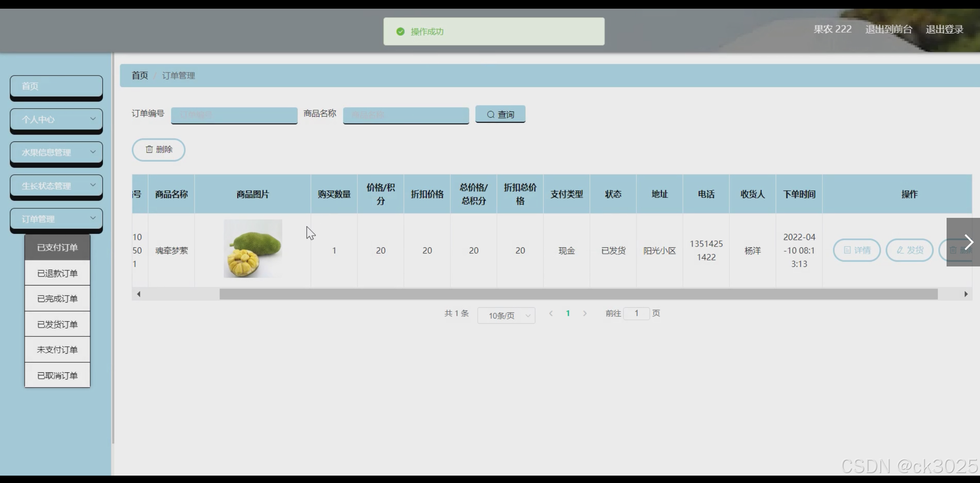Click the 退出到前台 link

coord(888,30)
